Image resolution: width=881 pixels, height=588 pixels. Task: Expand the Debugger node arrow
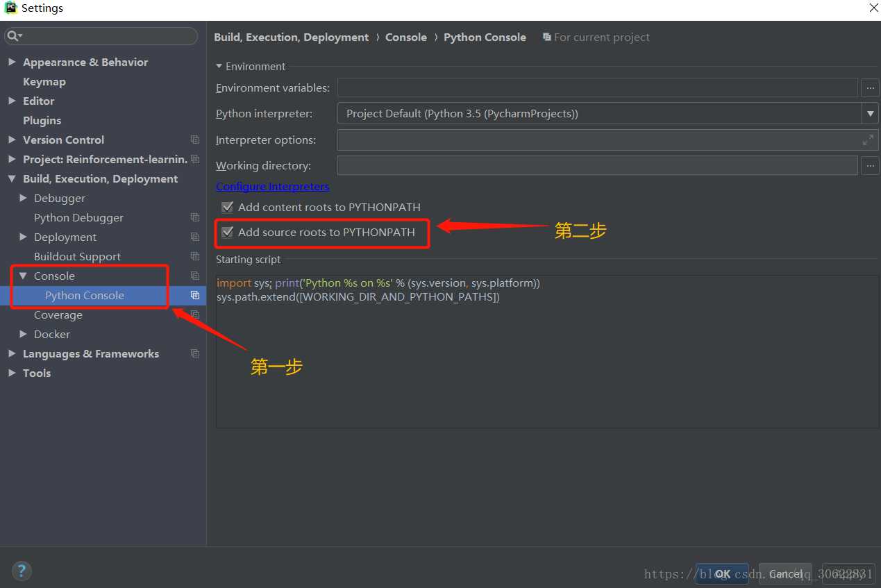(23, 198)
